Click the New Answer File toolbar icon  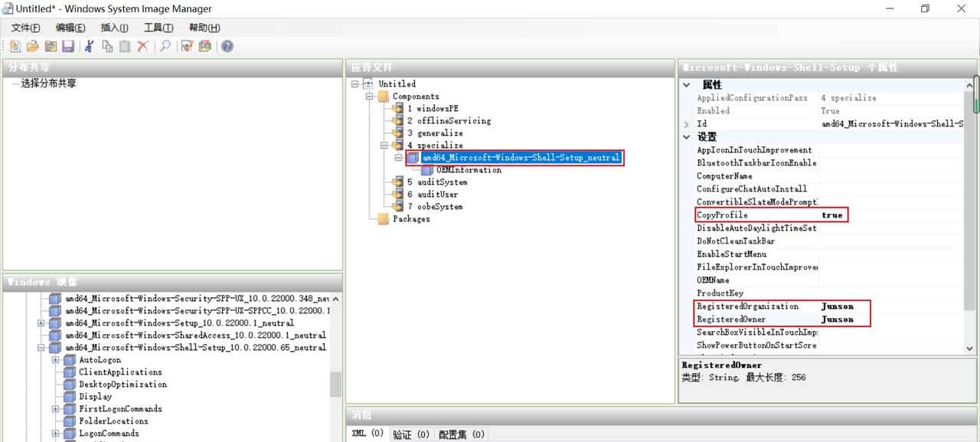click(x=15, y=46)
